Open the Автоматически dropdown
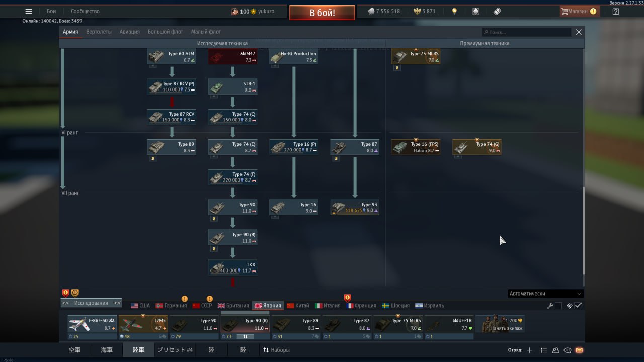 (545, 294)
